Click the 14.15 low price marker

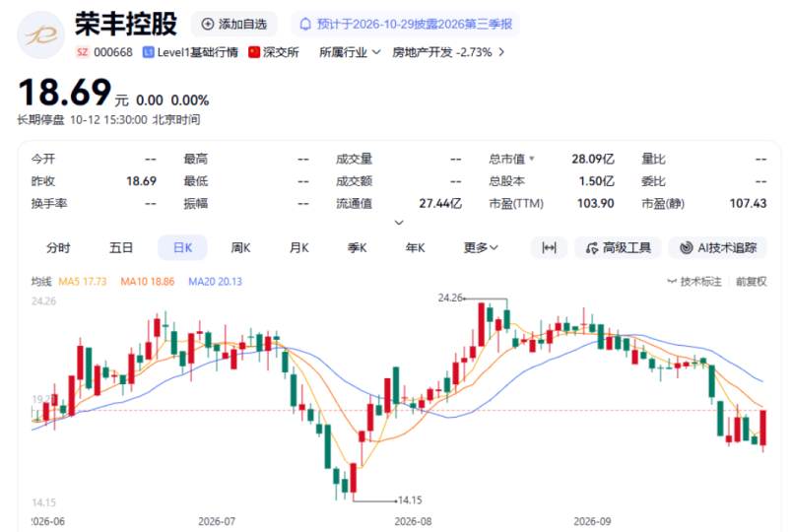410,500
